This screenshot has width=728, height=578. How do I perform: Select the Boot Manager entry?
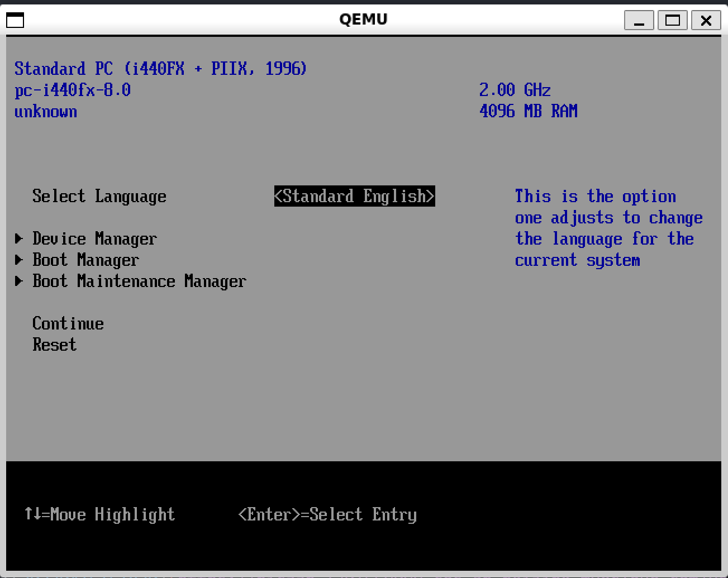click(85, 260)
